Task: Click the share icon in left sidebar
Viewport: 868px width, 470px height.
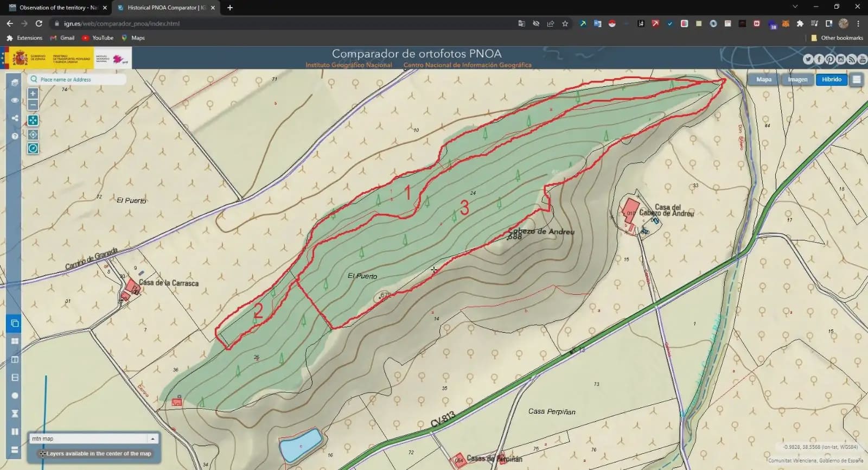Action: [15, 118]
